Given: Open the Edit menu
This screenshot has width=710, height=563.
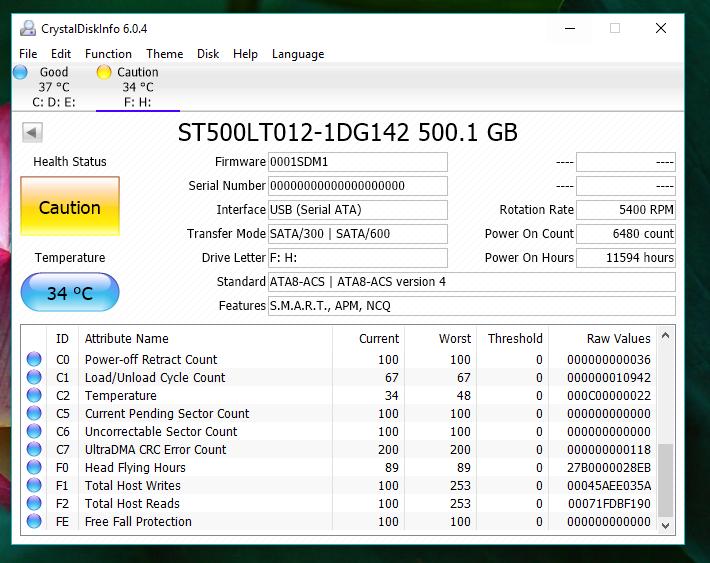Looking at the screenshot, I should tap(61, 54).
